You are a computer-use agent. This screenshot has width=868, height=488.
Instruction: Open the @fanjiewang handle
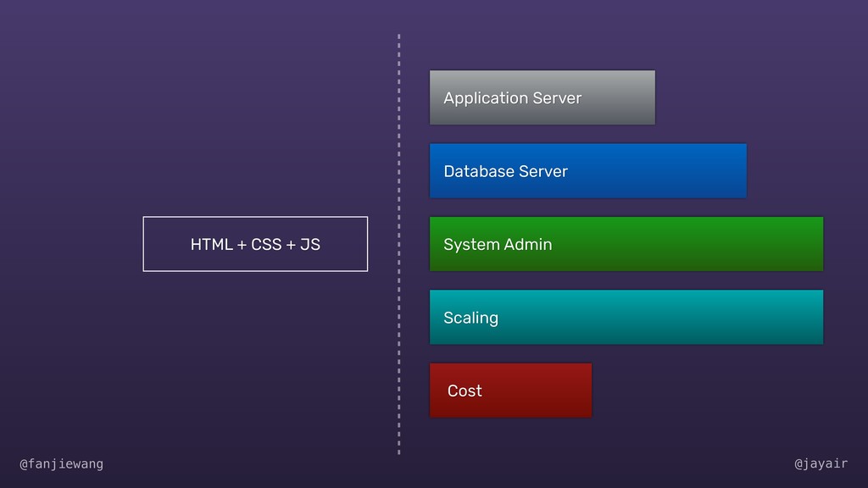[x=61, y=463]
